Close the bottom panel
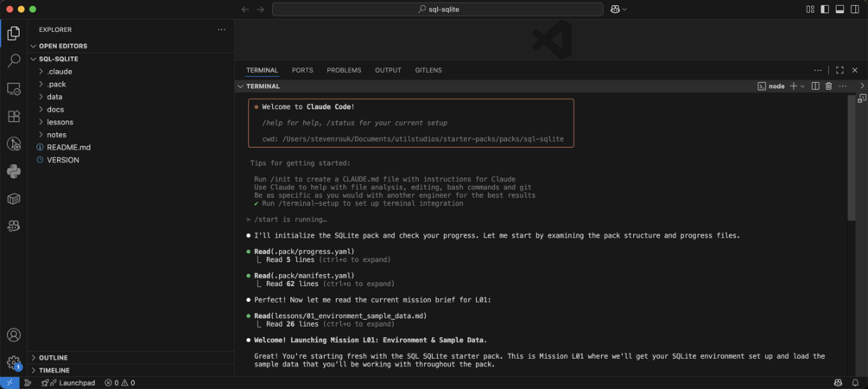The height and width of the screenshot is (389, 868). click(855, 70)
